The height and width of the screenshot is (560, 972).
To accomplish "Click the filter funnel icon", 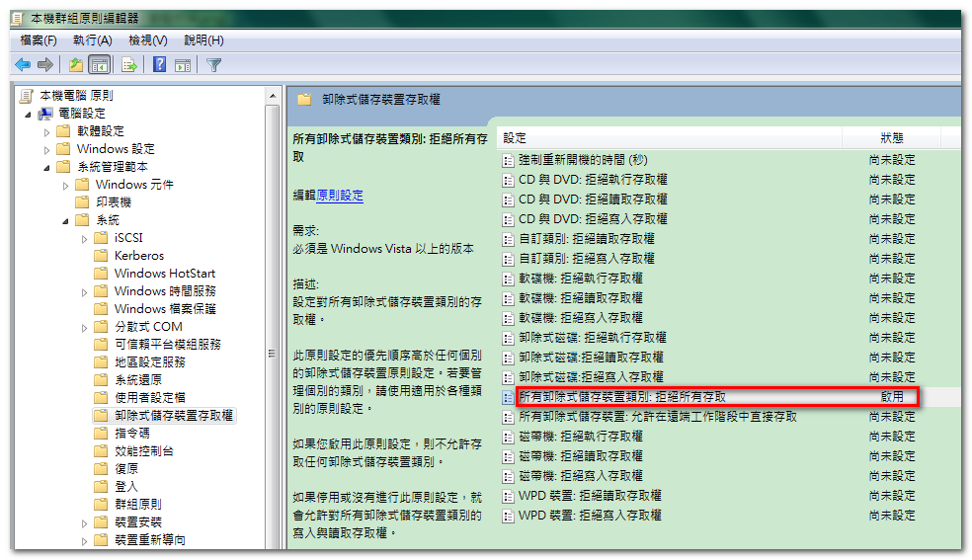I will point(213,65).
